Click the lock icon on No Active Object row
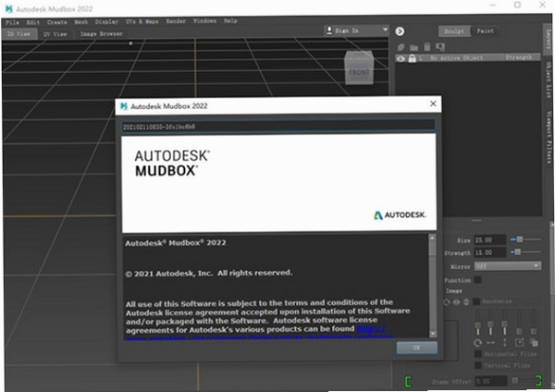The width and height of the screenshot is (555, 392). [x=412, y=58]
